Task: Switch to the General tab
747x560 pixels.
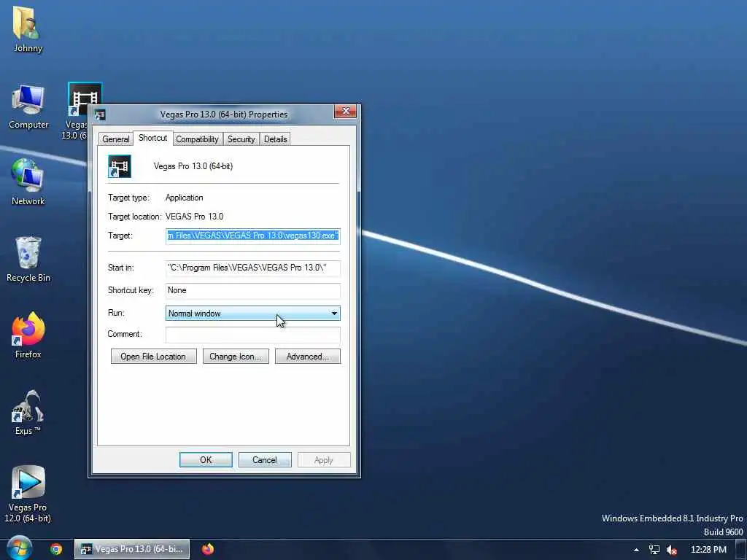Action: pyautogui.click(x=116, y=139)
